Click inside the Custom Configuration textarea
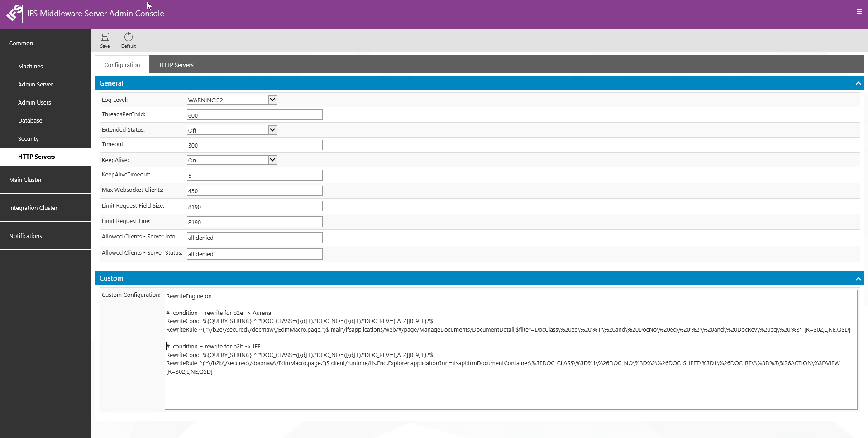868x438 pixels. [x=511, y=350]
